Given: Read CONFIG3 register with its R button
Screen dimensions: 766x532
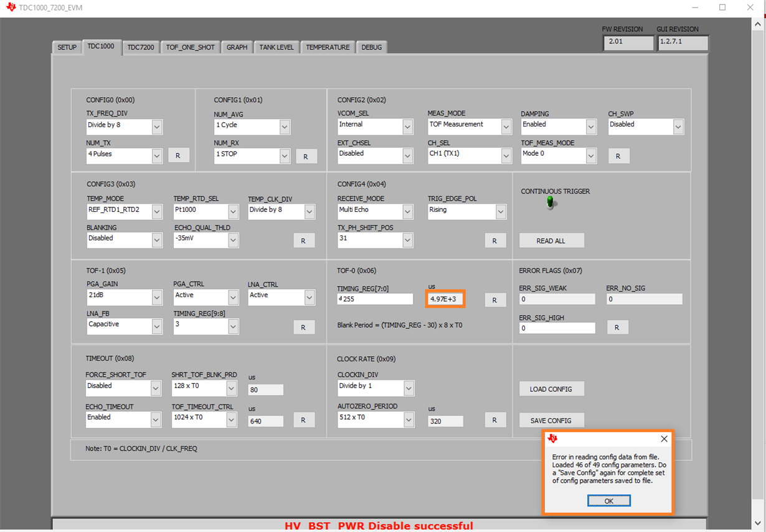Looking at the screenshot, I should pyautogui.click(x=304, y=240).
